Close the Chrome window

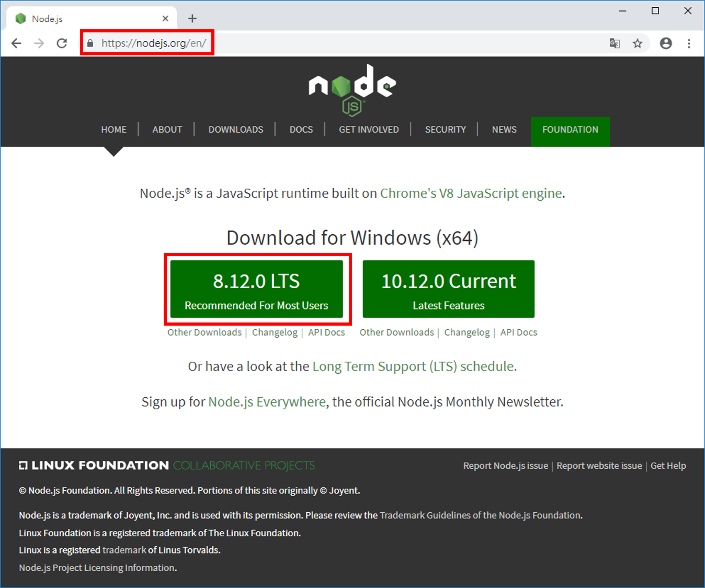coord(688,11)
